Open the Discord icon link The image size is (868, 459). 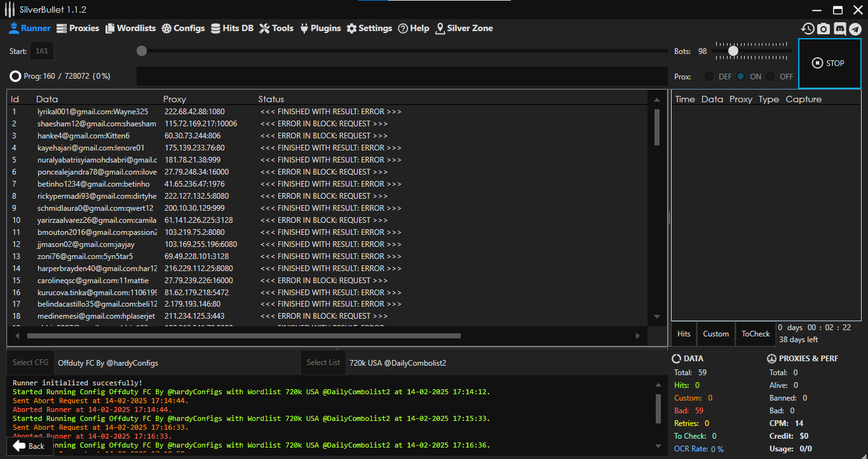pyautogui.click(x=839, y=29)
